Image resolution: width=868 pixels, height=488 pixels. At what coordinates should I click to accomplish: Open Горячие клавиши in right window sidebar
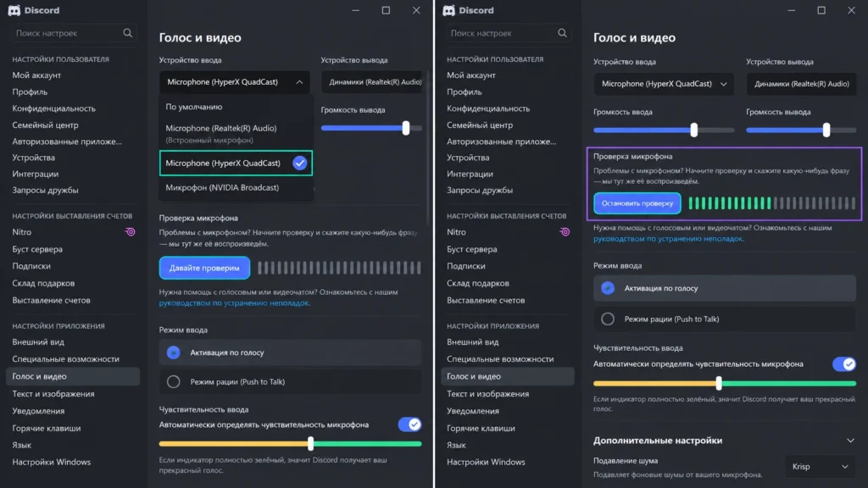pyautogui.click(x=481, y=428)
